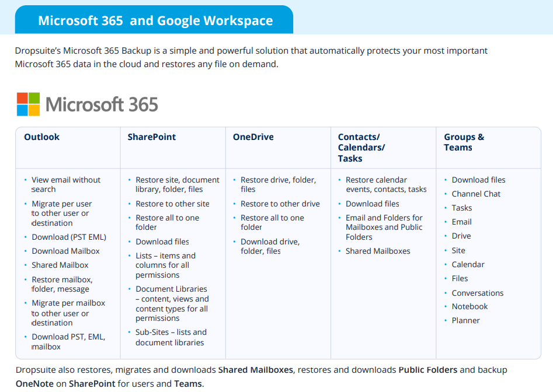This screenshot has width=553, height=392.
Task: Click 'Microsoft 365' wordmark beside logo
Action: (102, 104)
